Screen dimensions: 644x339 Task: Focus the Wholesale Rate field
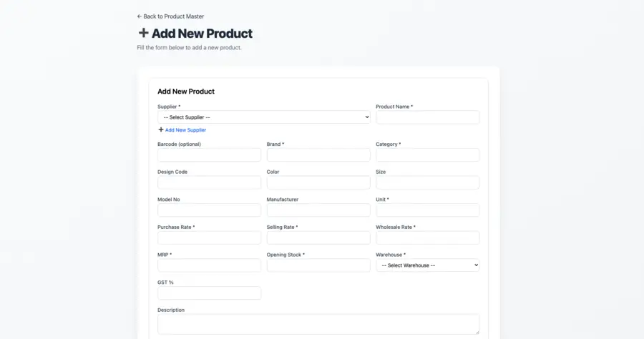(427, 238)
